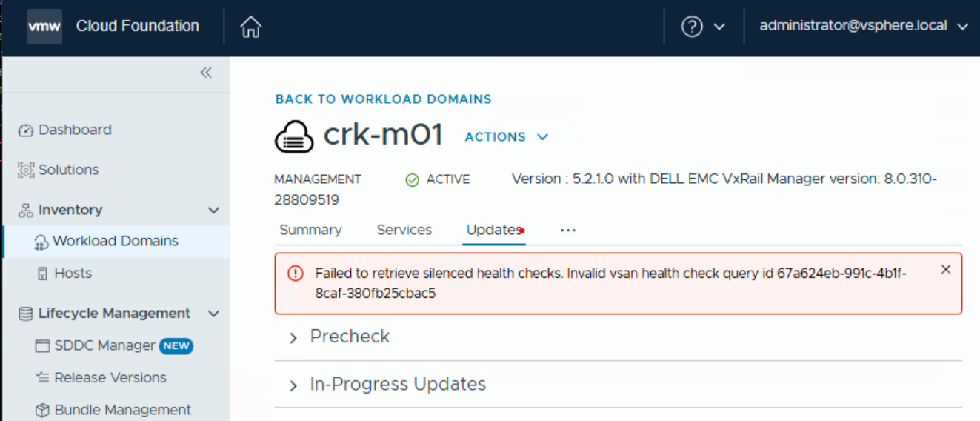This screenshot has width=980, height=421.
Task: Collapse the Inventory section chevron
Action: pyautogui.click(x=213, y=210)
